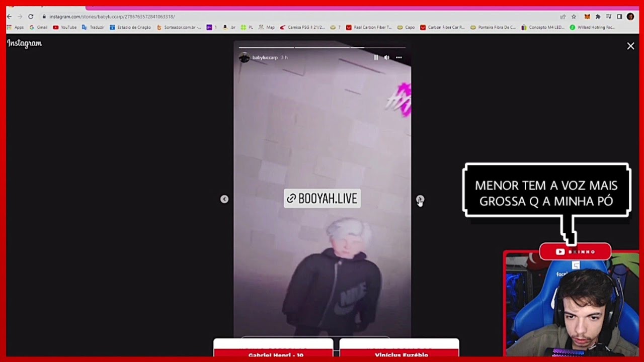The image size is (644, 362).
Task: Mute the story audio
Action: [386, 57]
